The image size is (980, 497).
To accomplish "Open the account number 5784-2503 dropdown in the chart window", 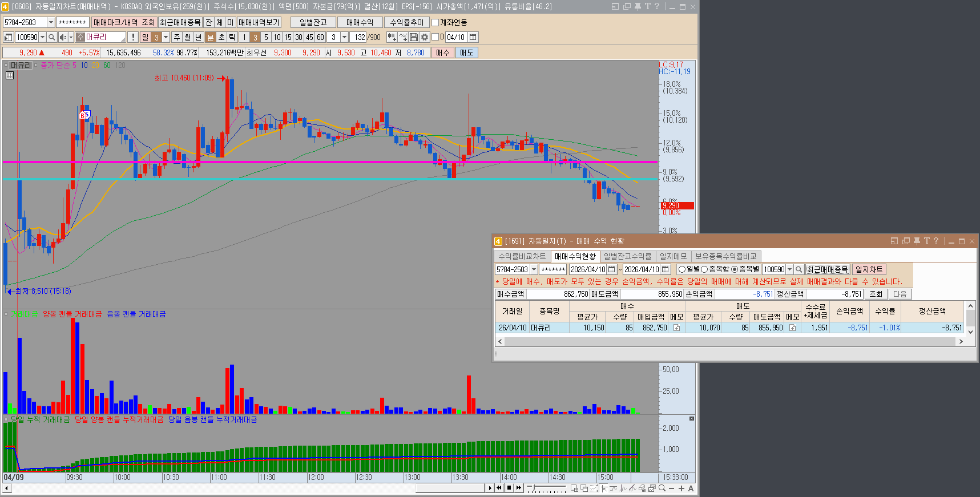I will (x=51, y=22).
